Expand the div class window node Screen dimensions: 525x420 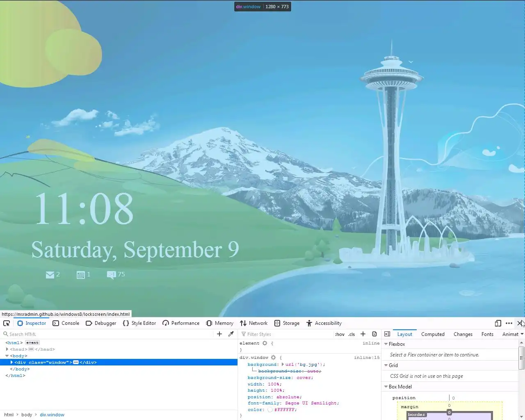[11, 362]
